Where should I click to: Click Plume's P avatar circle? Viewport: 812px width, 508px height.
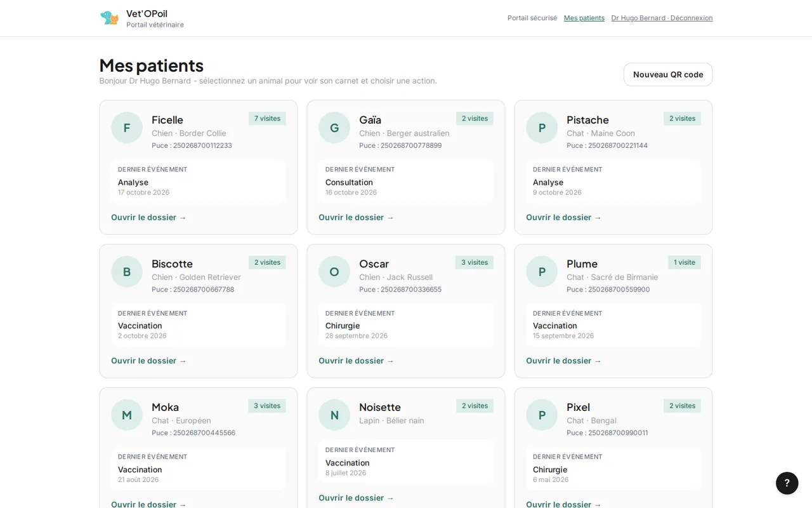coord(542,272)
